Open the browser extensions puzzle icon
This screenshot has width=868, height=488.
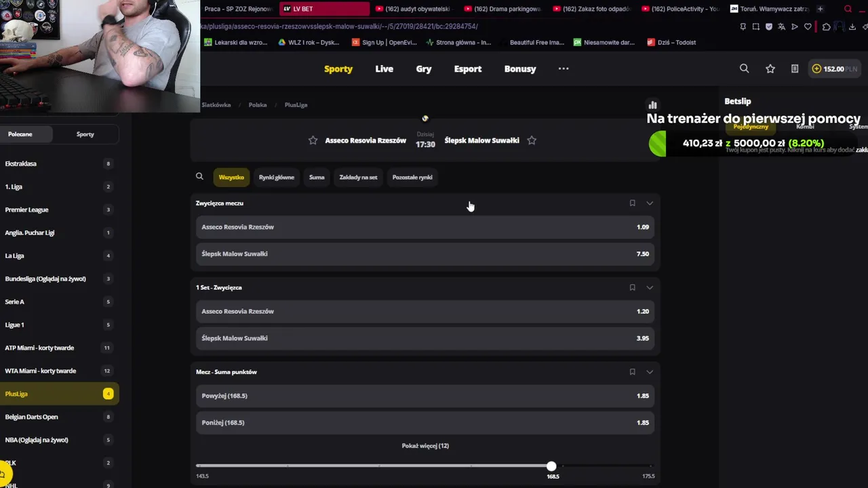coord(826,26)
